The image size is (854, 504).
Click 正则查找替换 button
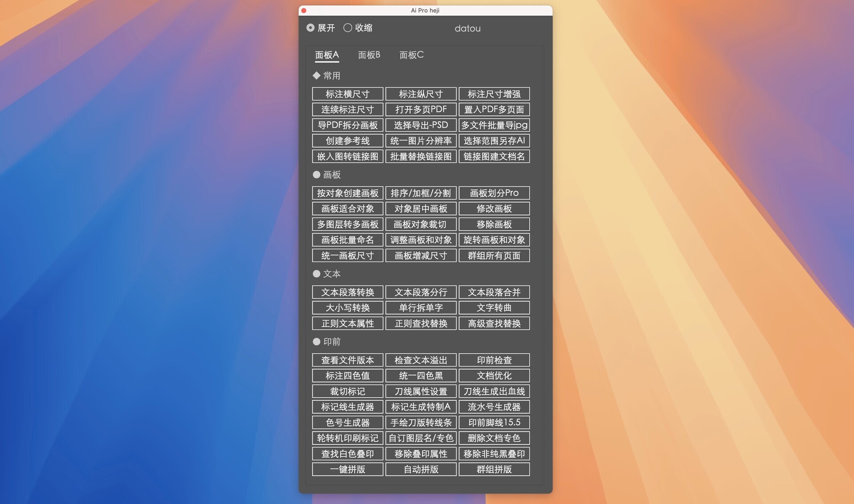(x=421, y=323)
